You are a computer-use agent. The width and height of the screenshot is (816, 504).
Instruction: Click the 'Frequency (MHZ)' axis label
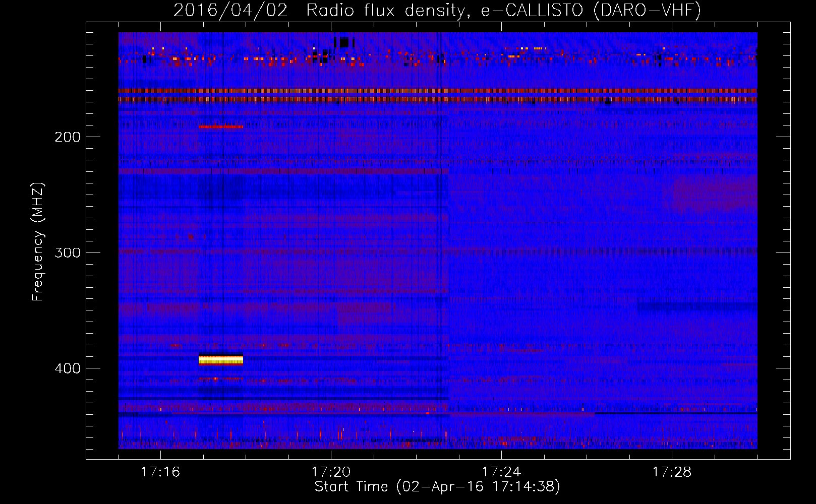tap(38, 242)
